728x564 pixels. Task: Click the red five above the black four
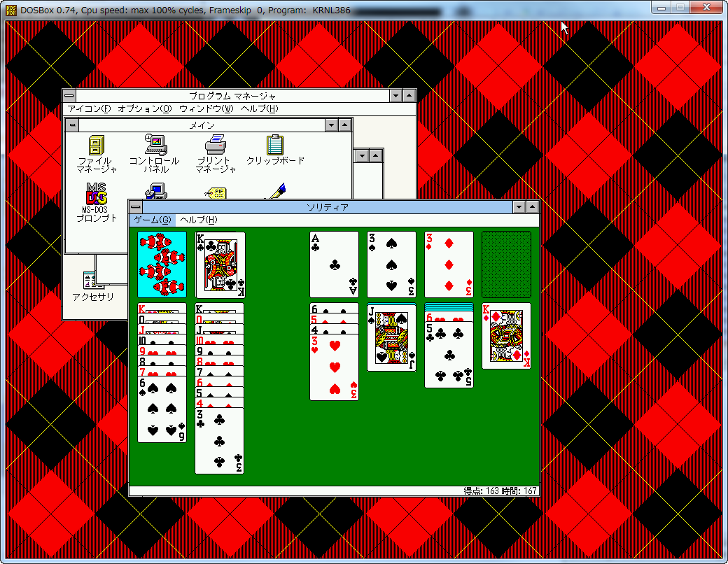click(x=335, y=319)
